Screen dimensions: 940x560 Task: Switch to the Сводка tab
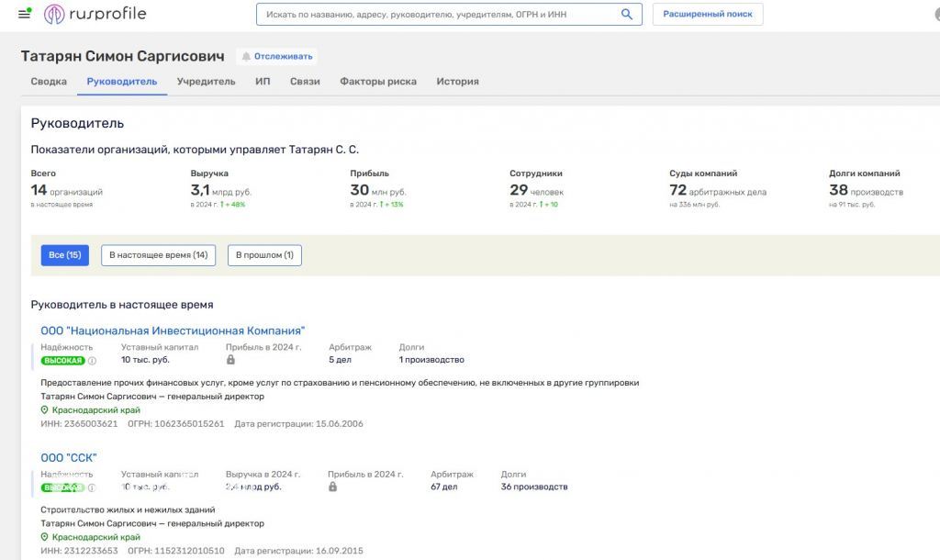(49, 82)
